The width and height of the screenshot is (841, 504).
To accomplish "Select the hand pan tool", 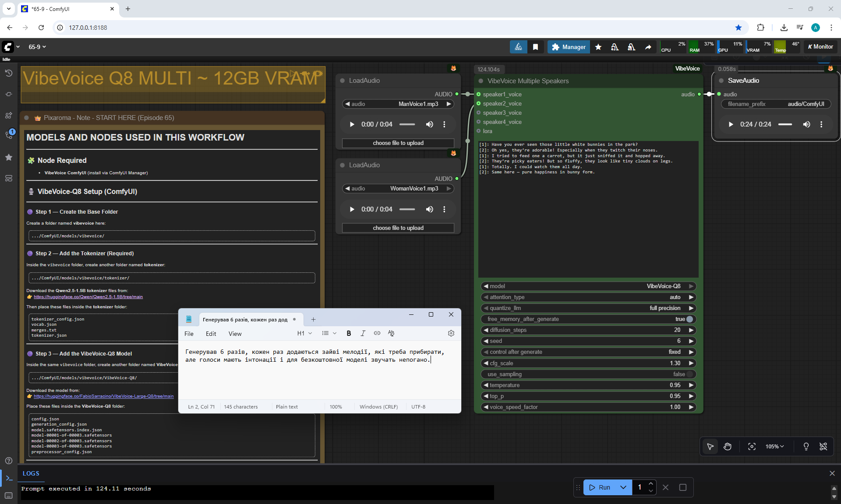I will 728,447.
